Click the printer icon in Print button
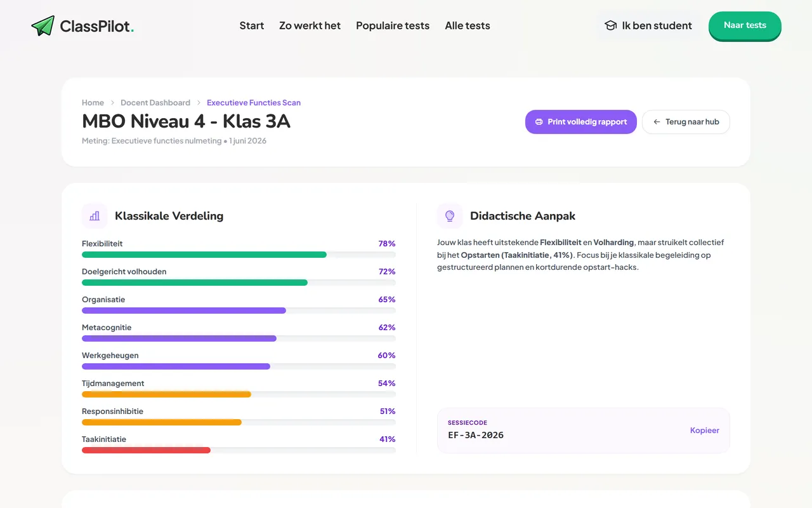 tap(539, 122)
